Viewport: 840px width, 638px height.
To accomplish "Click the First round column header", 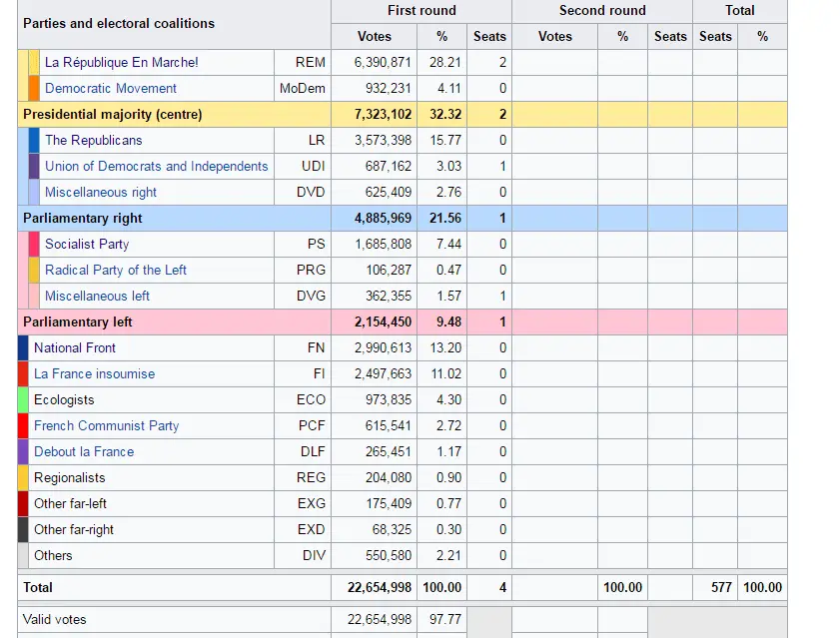I will click(420, 10).
